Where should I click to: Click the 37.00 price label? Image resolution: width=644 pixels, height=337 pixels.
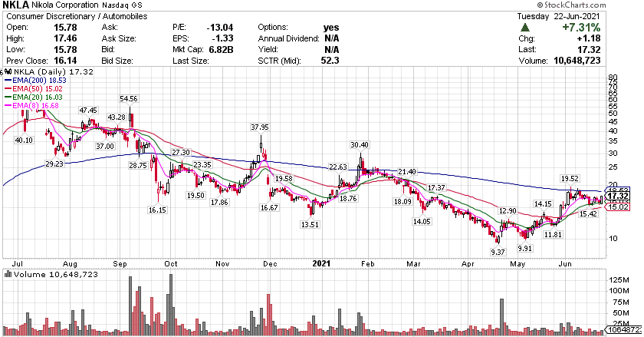105,146
